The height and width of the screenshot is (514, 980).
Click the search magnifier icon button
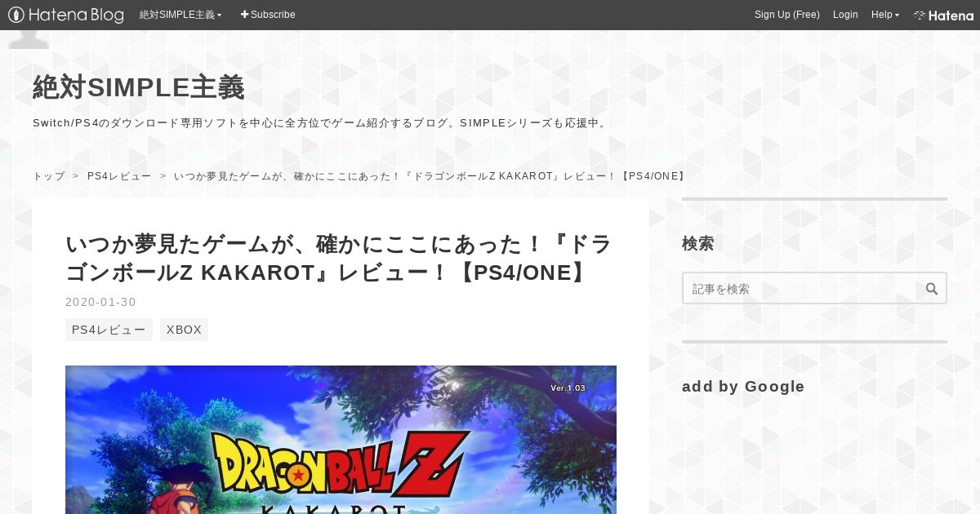[932, 288]
